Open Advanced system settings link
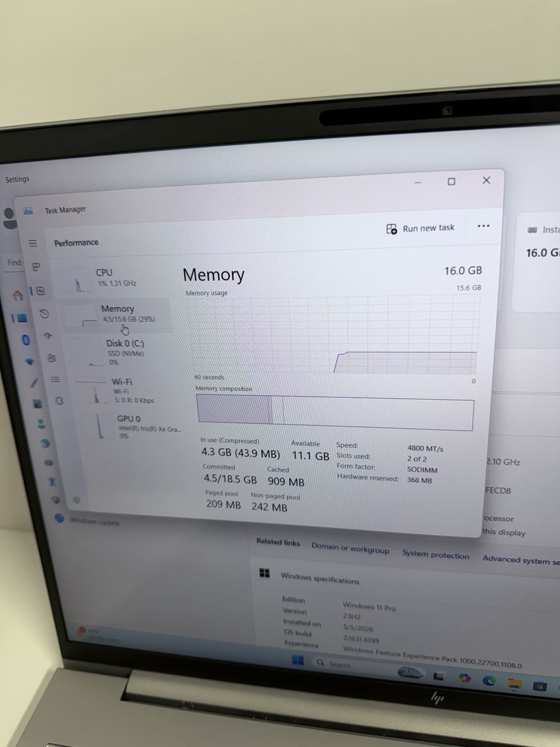 [521, 560]
